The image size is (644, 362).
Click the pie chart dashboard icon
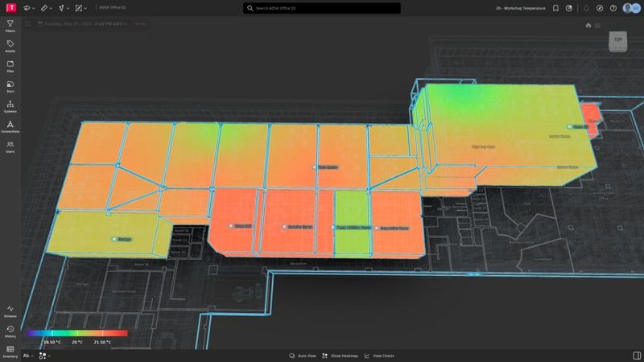(569, 8)
